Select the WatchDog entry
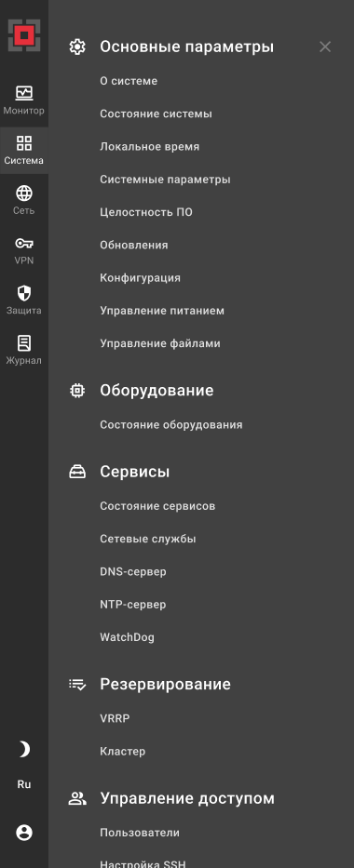Viewport: 354px width, 868px height. click(127, 637)
